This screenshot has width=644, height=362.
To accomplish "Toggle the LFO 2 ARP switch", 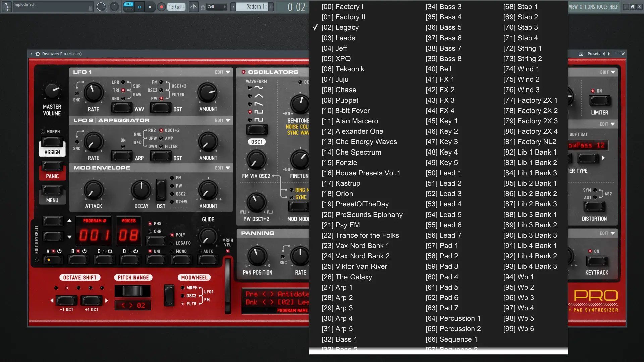I will 122,156.
